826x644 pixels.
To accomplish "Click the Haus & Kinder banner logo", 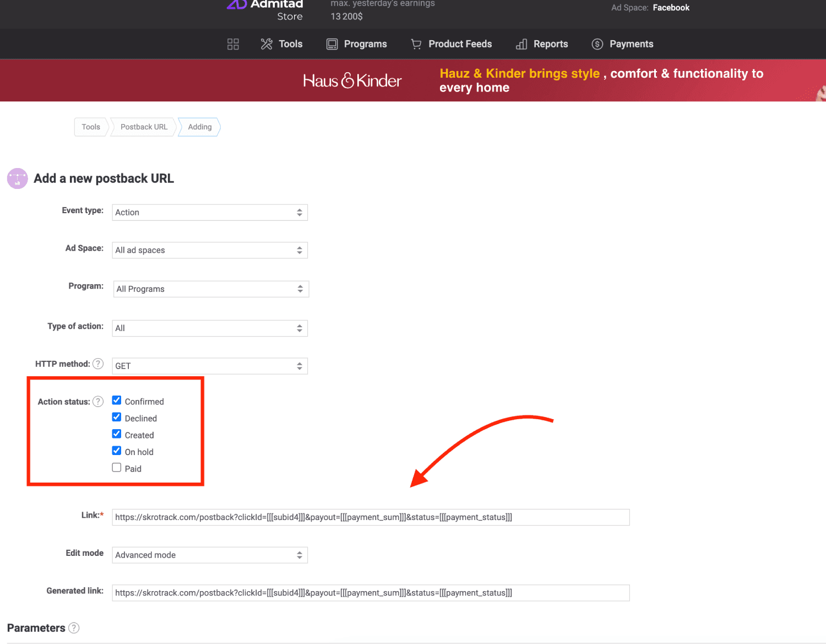I will [x=352, y=80].
